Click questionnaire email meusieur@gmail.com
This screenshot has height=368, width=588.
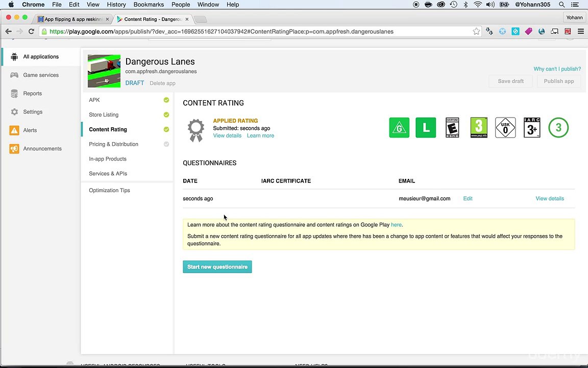coord(425,199)
